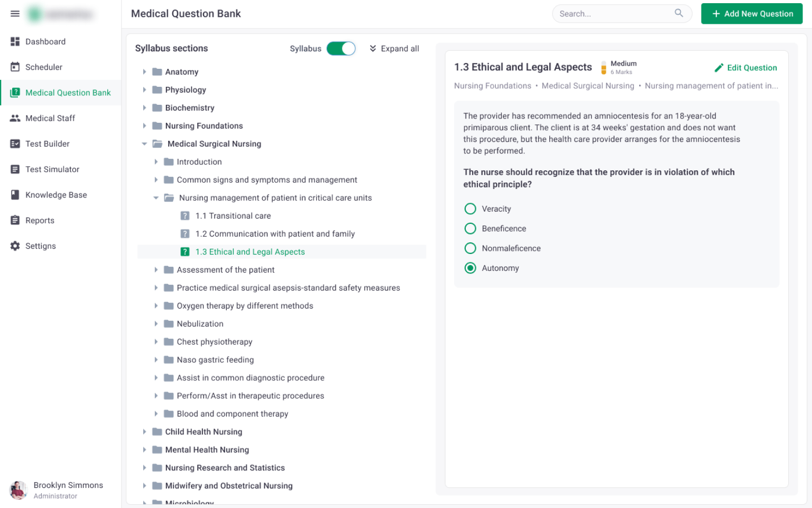Click the Edit Question pencil icon

[x=719, y=68]
